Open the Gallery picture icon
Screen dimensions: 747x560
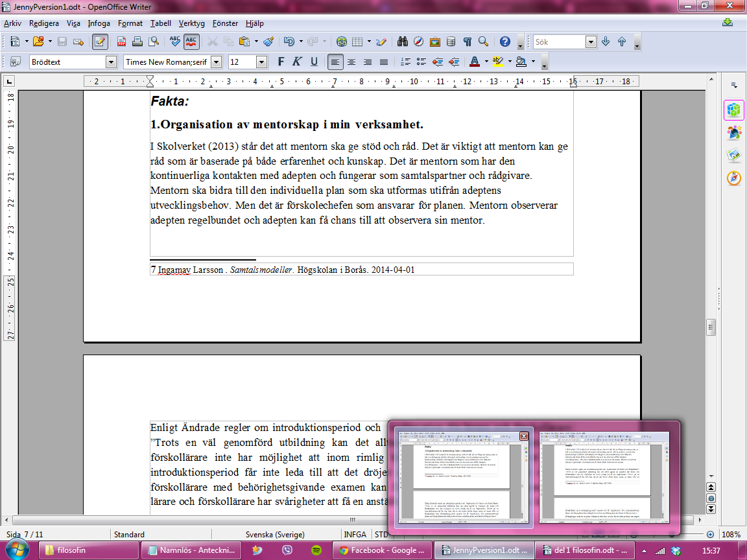pyautogui.click(x=434, y=42)
